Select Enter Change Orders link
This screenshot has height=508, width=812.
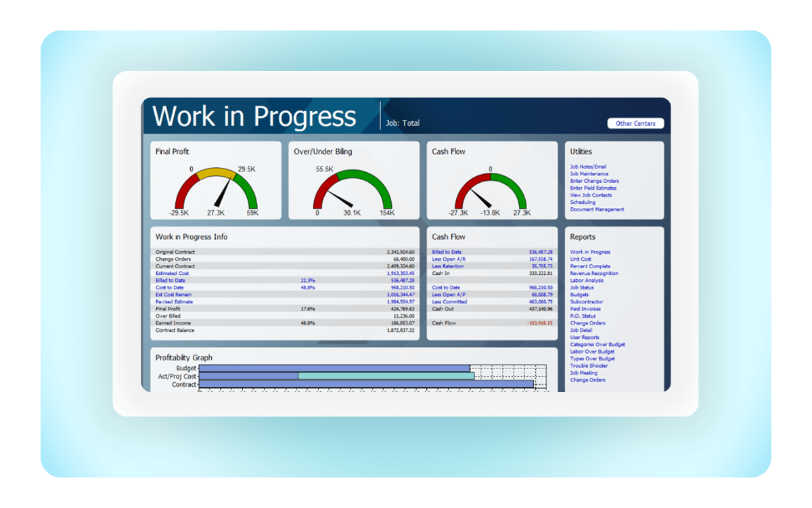point(594,181)
